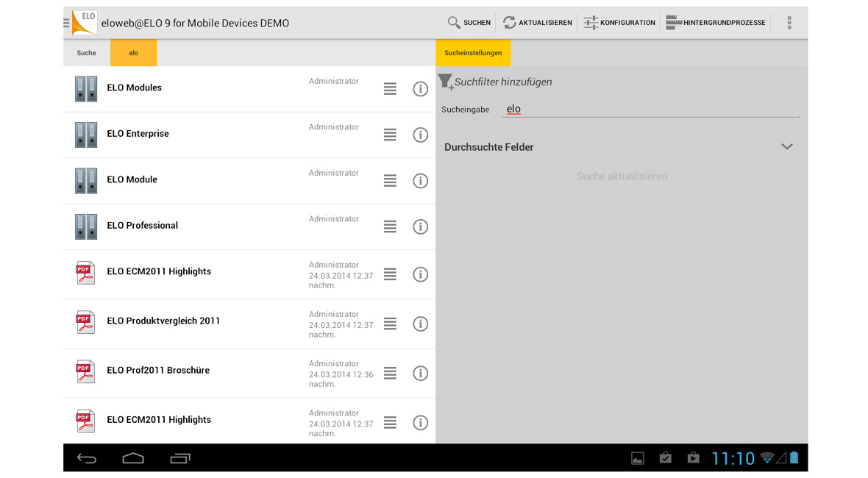The height and width of the screenshot is (478, 868).
Task: Open the three-dot overflow menu
Action: 789,23
